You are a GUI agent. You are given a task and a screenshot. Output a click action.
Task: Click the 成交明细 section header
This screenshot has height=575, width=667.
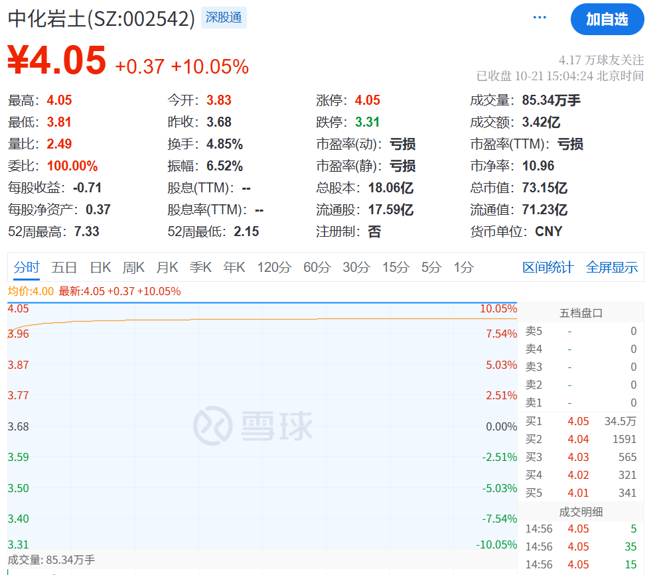point(581,511)
